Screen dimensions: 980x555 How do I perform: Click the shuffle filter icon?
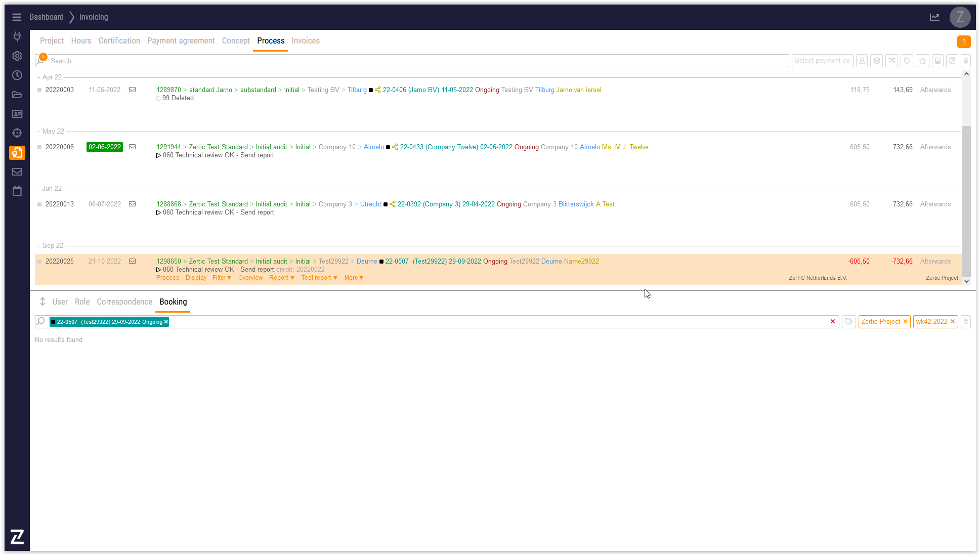click(891, 61)
